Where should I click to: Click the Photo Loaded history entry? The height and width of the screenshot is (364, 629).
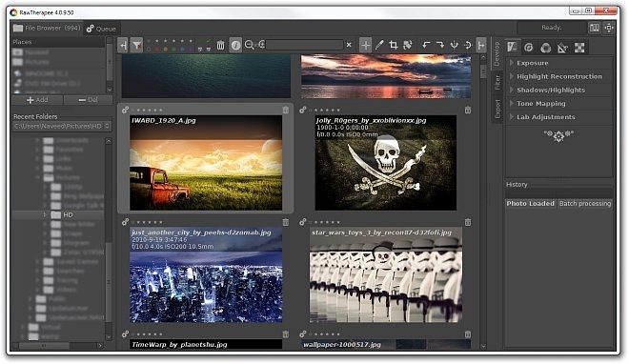click(530, 204)
